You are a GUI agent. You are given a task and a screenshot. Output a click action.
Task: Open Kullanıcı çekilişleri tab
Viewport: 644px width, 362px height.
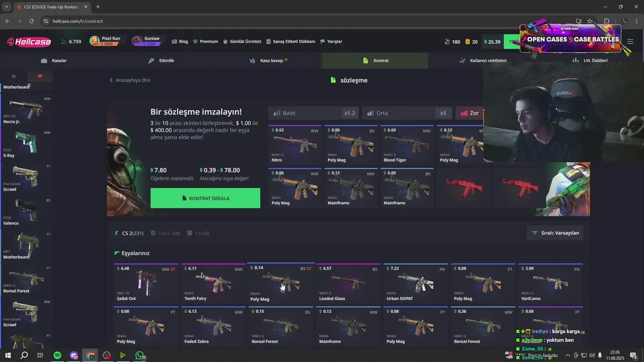pyautogui.click(x=482, y=60)
